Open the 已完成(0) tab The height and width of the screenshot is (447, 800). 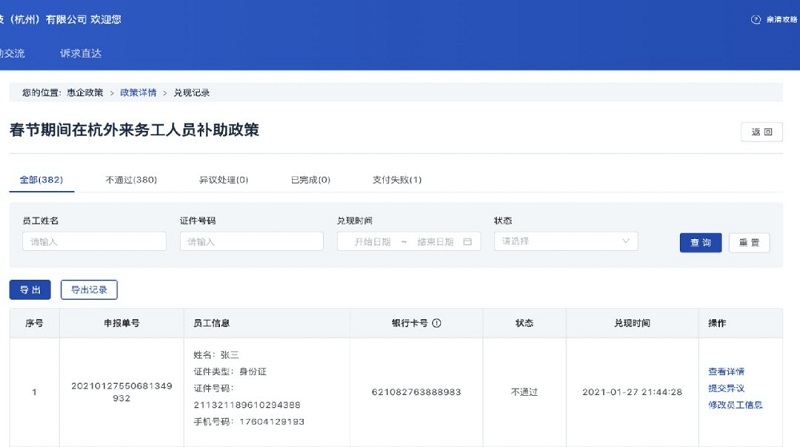click(310, 180)
